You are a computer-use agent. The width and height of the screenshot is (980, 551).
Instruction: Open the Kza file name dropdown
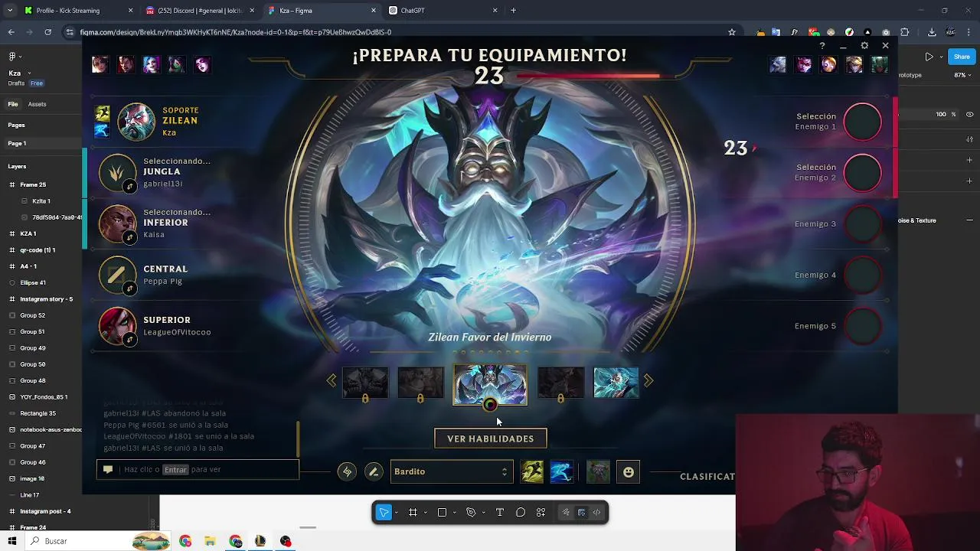coord(18,73)
